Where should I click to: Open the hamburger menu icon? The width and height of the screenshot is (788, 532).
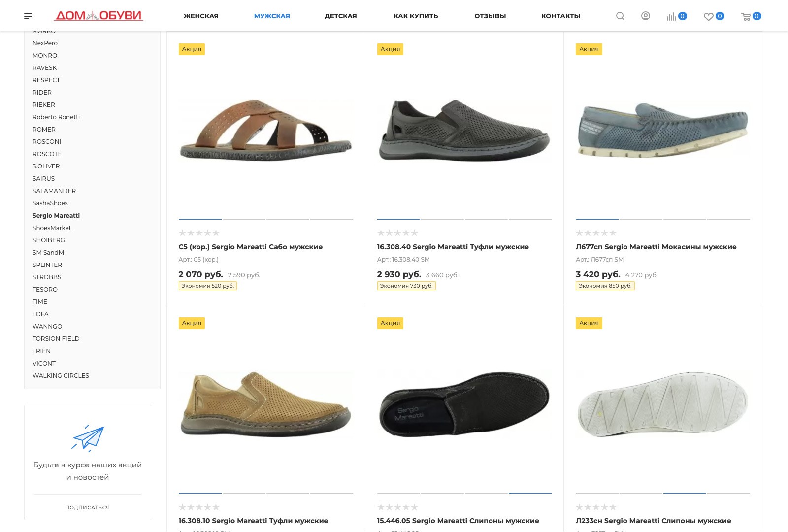click(x=28, y=16)
